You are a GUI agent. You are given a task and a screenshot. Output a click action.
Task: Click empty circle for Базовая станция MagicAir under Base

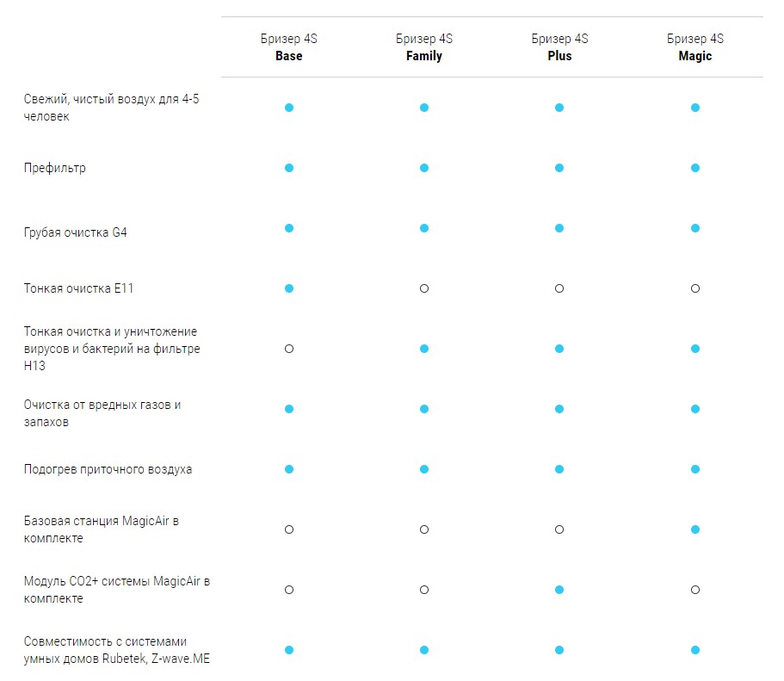289,529
